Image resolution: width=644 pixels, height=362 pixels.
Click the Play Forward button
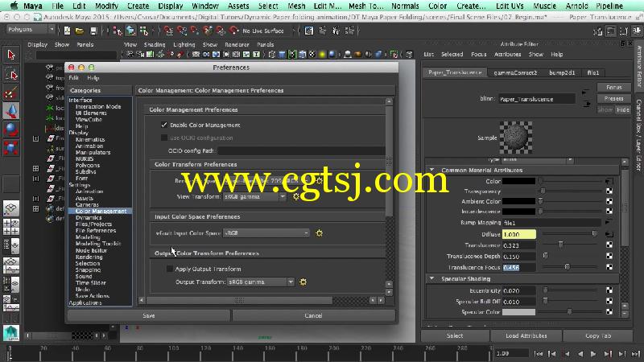coord(593,354)
